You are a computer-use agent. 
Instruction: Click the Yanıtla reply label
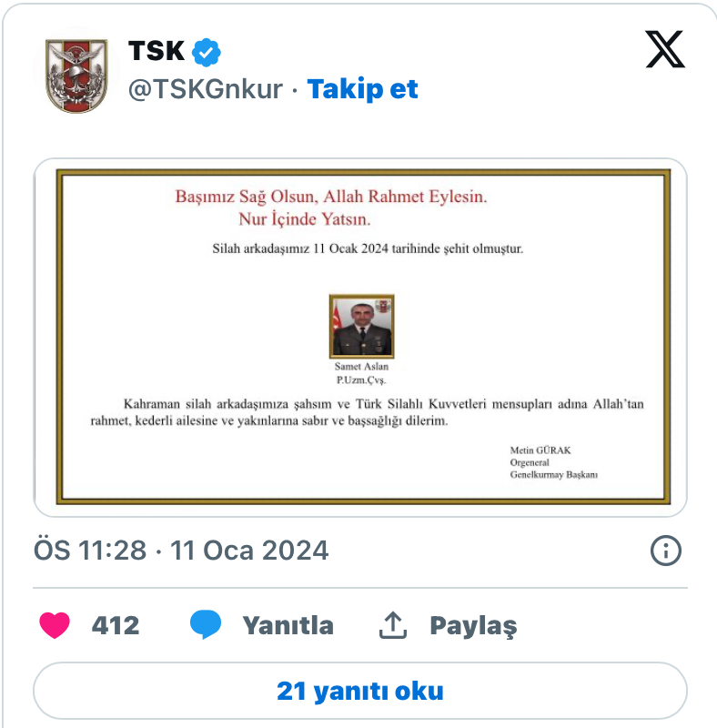click(288, 625)
